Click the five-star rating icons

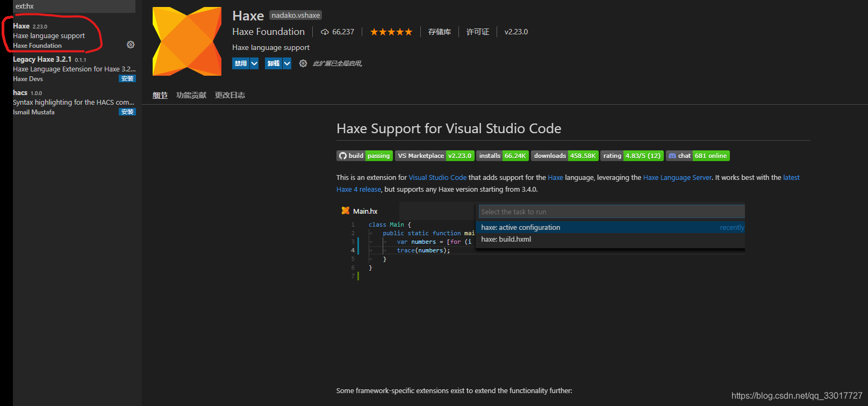pyautogui.click(x=391, y=32)
